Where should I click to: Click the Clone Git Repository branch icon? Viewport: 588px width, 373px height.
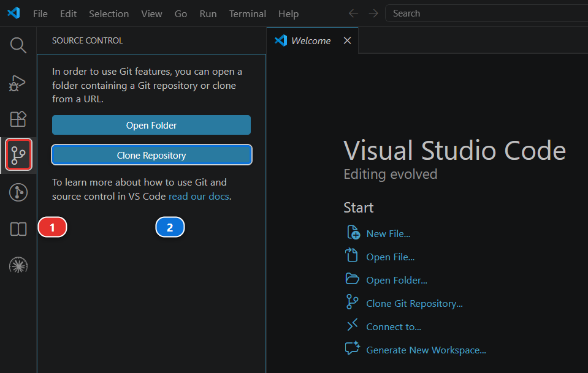pos(352,302)
